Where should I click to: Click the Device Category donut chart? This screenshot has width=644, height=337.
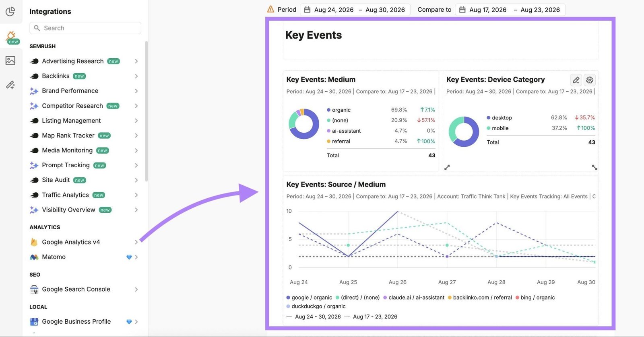pos(464,132)
